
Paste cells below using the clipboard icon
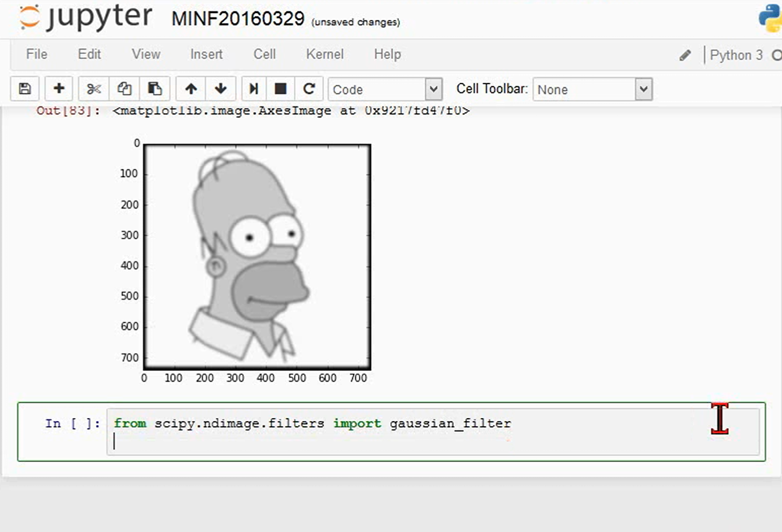coord(155,89)
